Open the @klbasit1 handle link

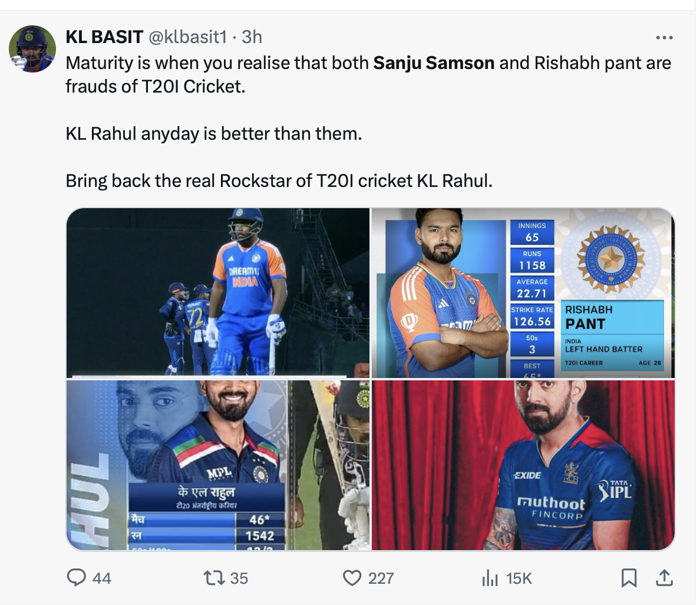[x=187, y=37]
